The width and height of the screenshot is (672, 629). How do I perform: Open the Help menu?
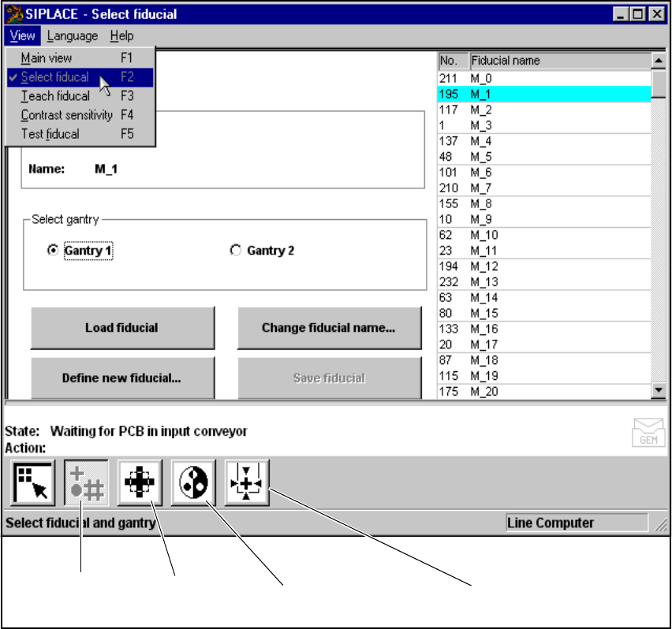(x=121, y=35)
